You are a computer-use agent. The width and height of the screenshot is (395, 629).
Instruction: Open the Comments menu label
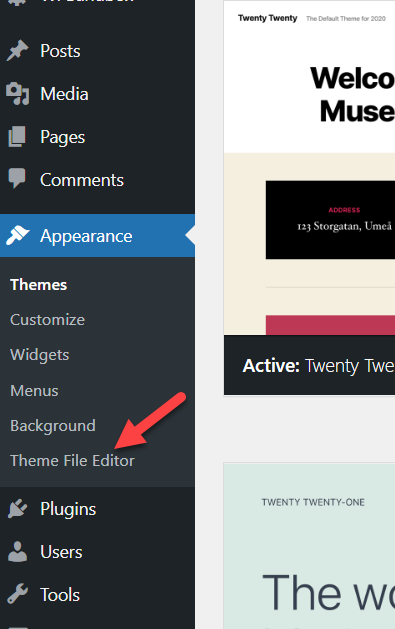(x=82, y=180)
